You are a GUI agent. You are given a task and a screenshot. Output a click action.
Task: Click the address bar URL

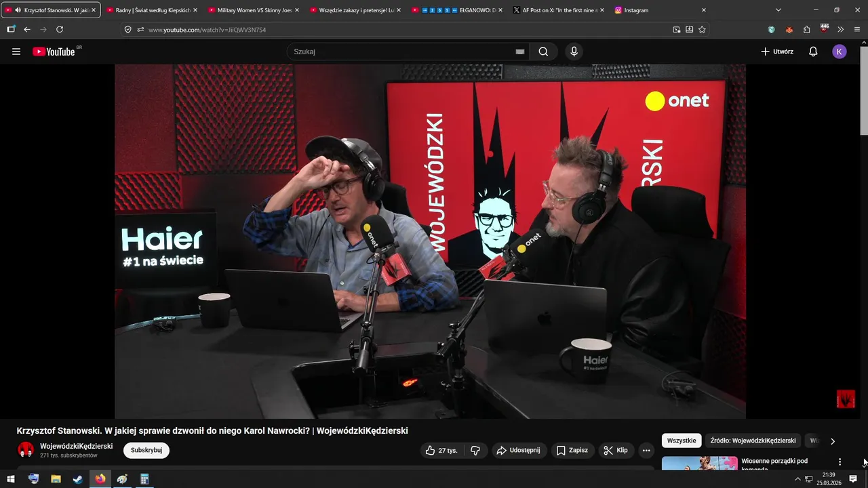point(208,30)
